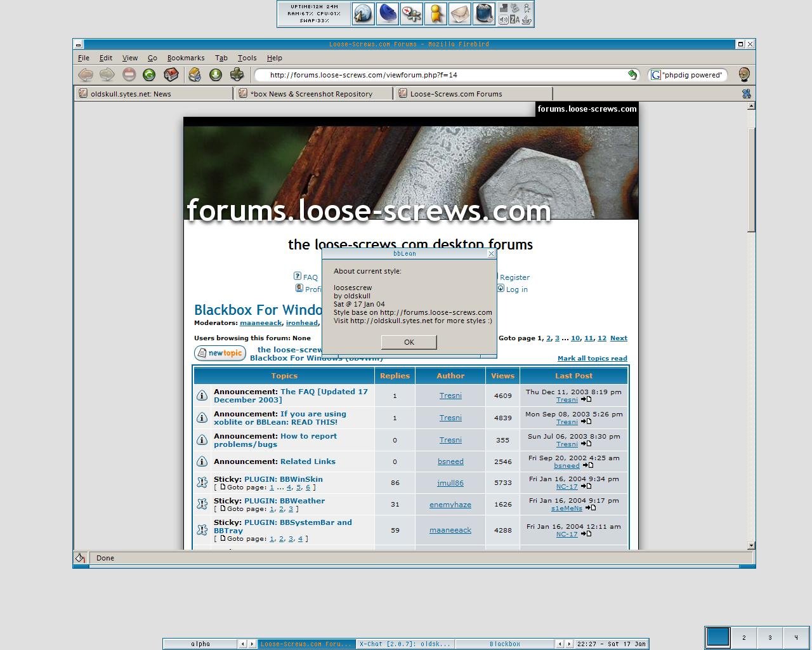Launch the yellow figure messenger dock icon
This screenshot has height=650, width=812.
pyautogui.click(x=436, y=14)
